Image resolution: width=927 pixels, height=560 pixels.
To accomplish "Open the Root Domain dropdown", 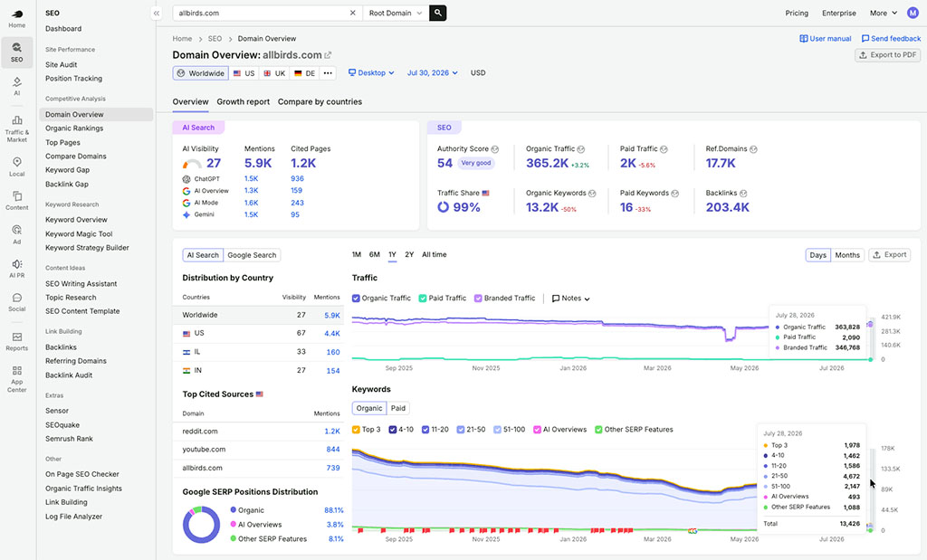I will pyautogui.click(x=396, y=13).
